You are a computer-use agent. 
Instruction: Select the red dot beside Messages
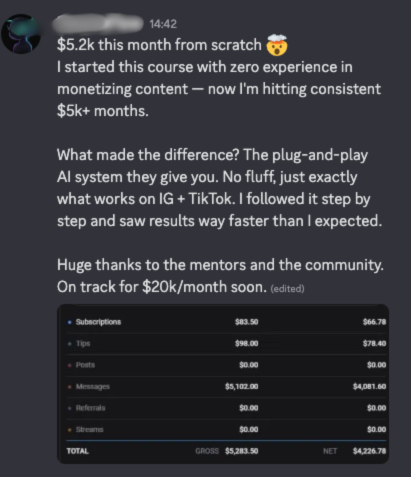point(69,387)
